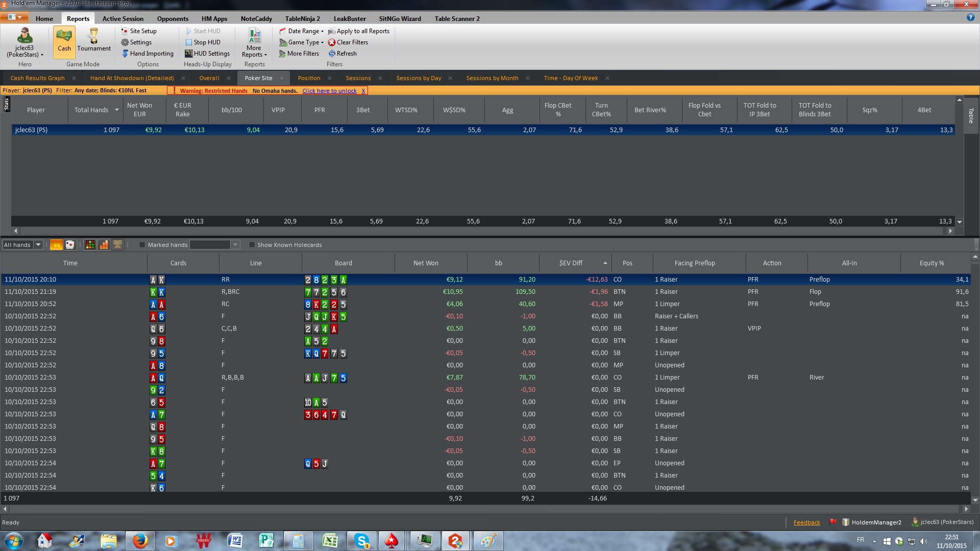
Task: Open More Filters
Action: pos(299,54)
